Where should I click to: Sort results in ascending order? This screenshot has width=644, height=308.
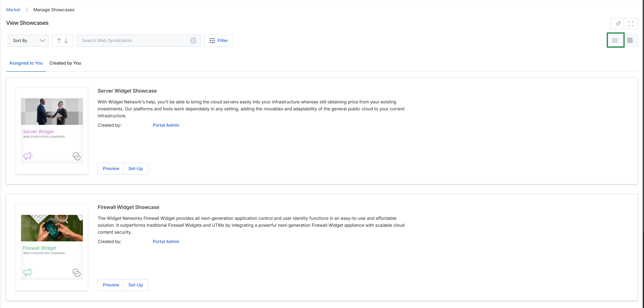(x=59, y=41)
